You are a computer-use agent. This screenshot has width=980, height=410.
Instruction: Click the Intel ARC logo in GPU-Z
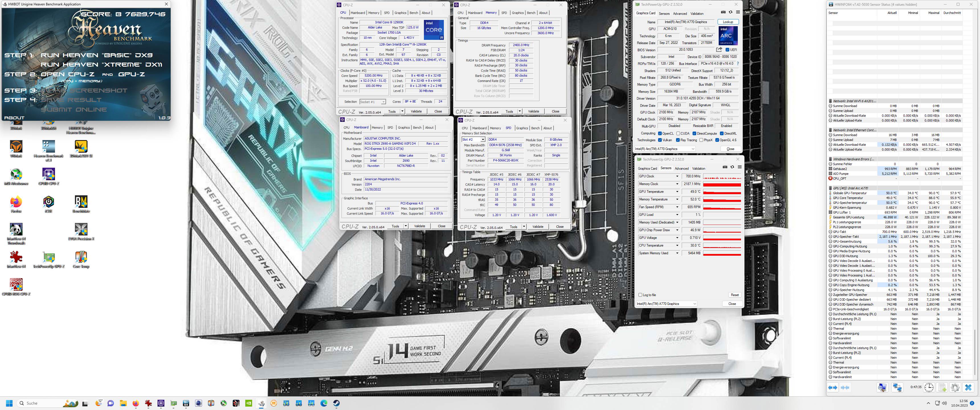[728, 36]
